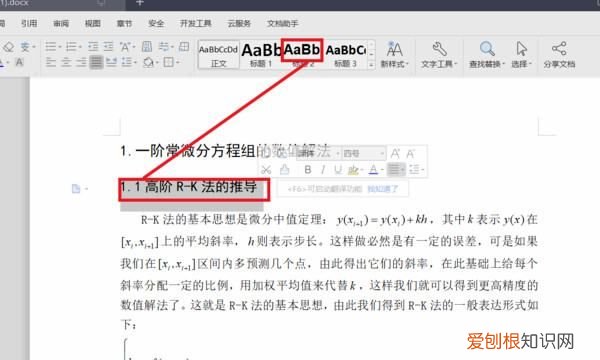Screen dimensions: 600x360
Task: Click the 查找替换 magnifier icon
Action: pyautogui.click(x=487, y=49)
